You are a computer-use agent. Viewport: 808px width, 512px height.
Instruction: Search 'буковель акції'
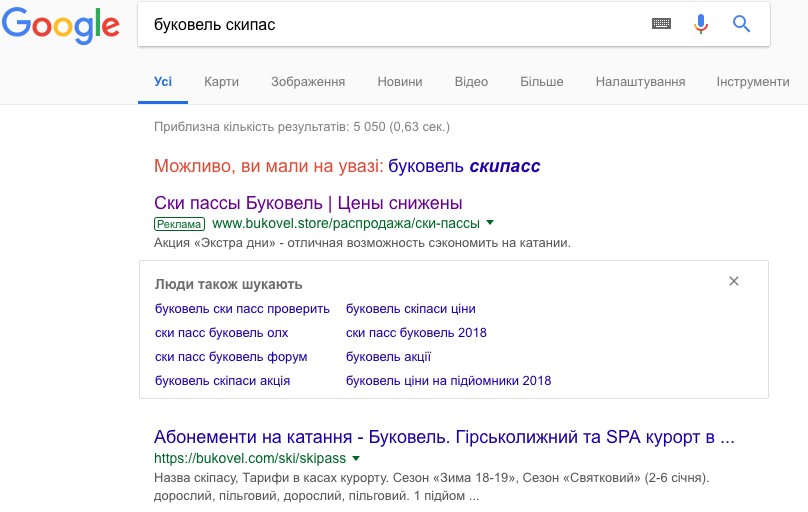[389, 356]
